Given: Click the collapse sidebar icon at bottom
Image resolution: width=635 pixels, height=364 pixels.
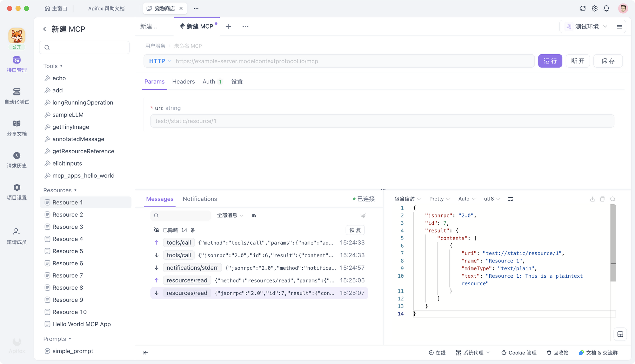Looking at the screenshot, I should [x=145, y=353].
